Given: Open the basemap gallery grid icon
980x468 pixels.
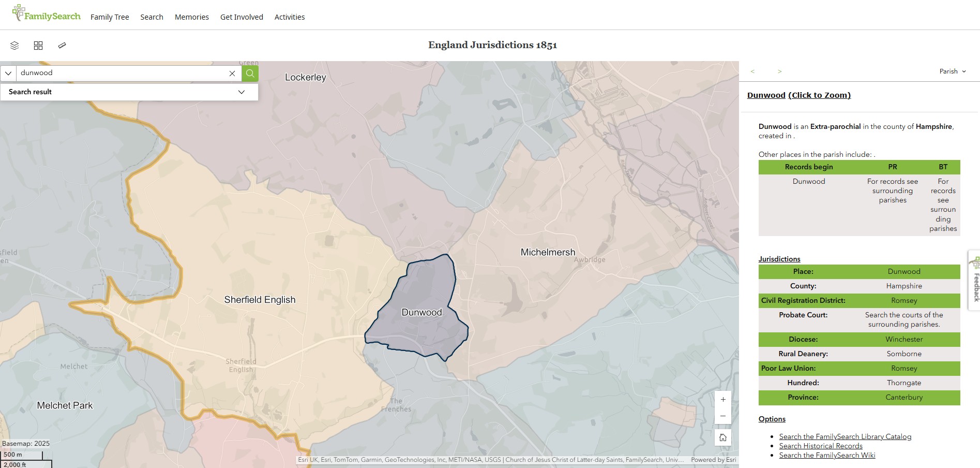Looking at the screenshot, I should click(38, 46).
